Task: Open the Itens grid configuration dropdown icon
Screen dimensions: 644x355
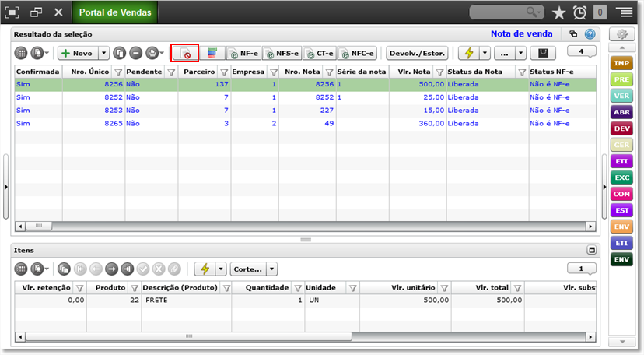Action: (x=40, y=269)
